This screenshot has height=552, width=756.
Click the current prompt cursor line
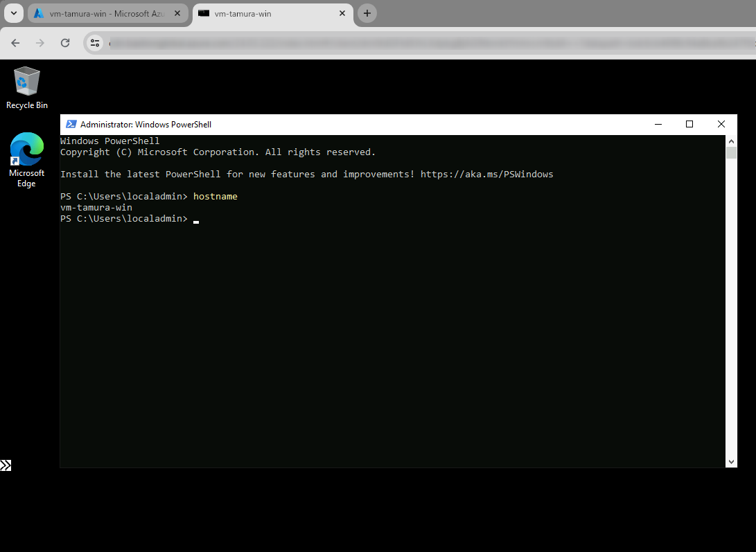(130, 218)
